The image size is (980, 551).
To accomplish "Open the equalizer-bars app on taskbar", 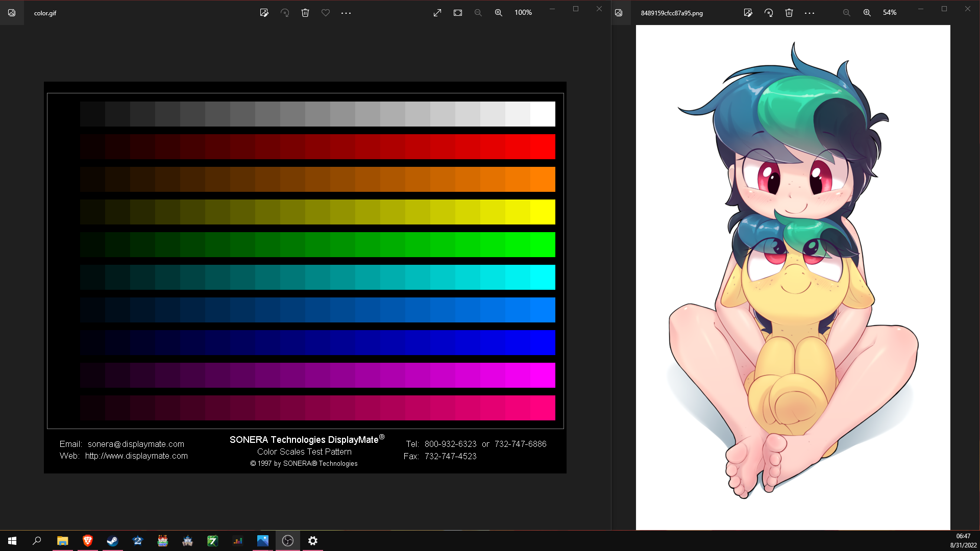I will (238, 541).
